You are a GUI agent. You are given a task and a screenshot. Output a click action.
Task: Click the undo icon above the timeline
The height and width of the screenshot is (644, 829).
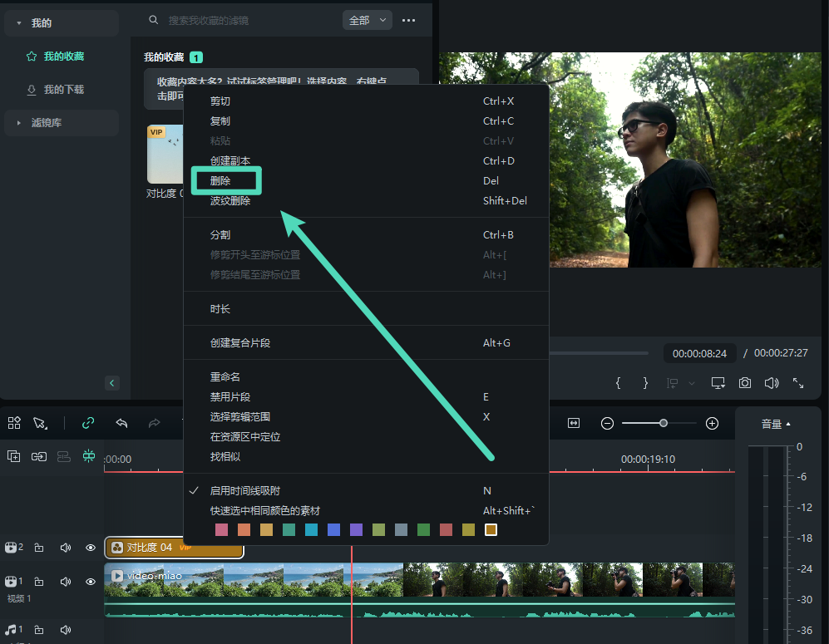[x=121, y=423]
